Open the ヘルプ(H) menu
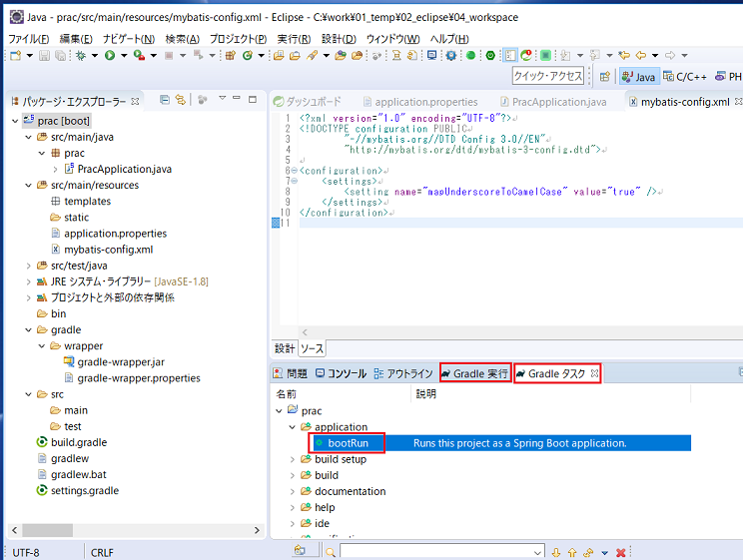This screenshot has width=743, height=560. (x=449, y=39)
